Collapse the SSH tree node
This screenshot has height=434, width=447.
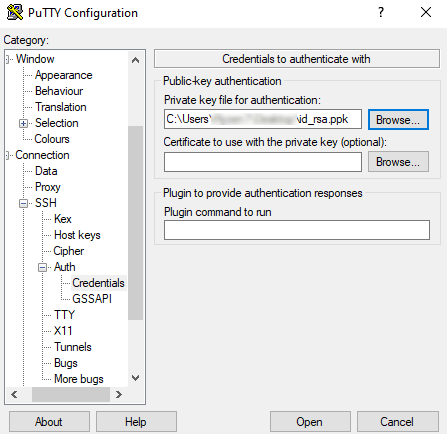coord(23,203)
